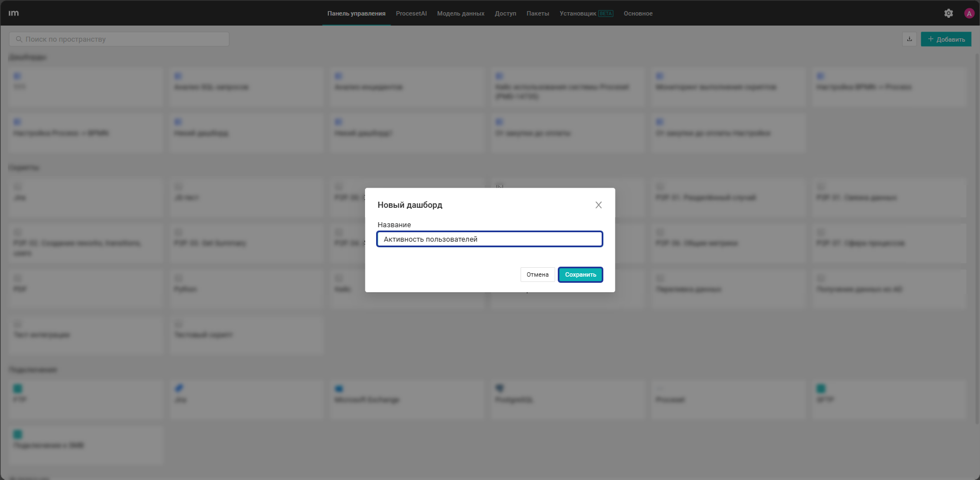980x480 pixels.
Task: Go to the Доступ tab
Action: tap(506, 13)
